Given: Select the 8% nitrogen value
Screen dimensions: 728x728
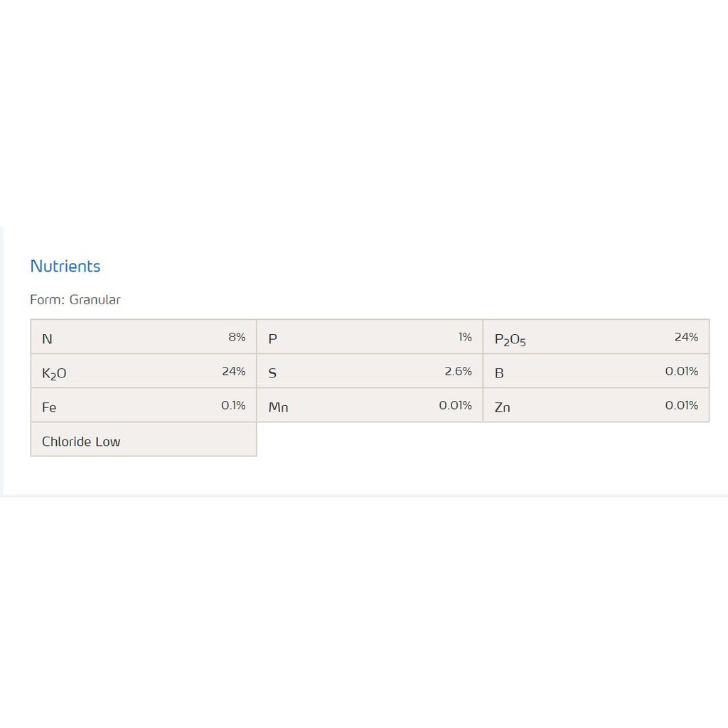Looking at the screenshot, I should click(237, 337).
